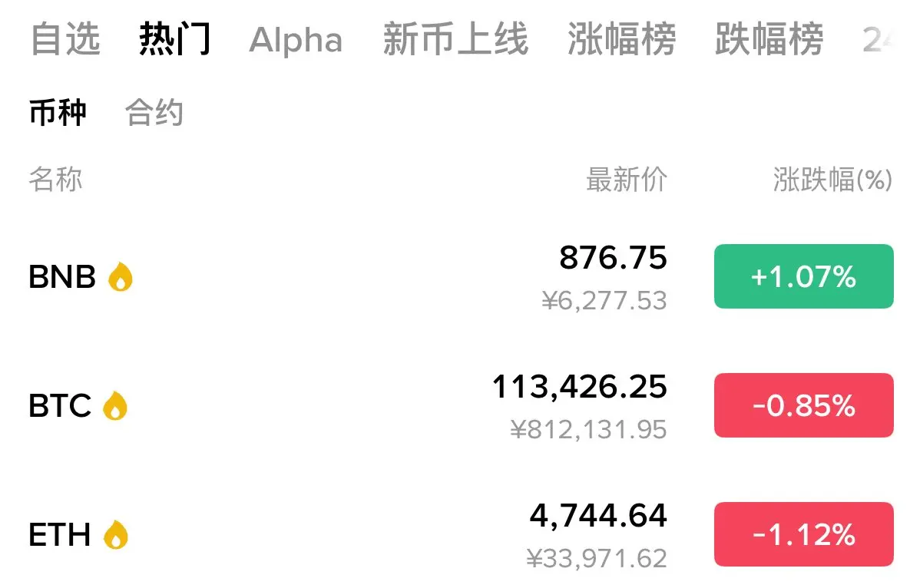Switch to the 自选 tab
This screenshot has height=588, width=920.
(x=65, y=39)
